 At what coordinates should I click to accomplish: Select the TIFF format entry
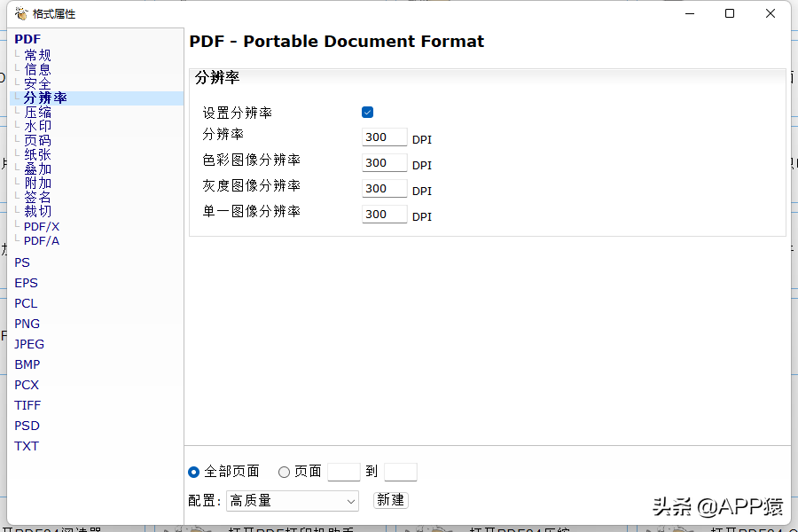pos(27,406)
